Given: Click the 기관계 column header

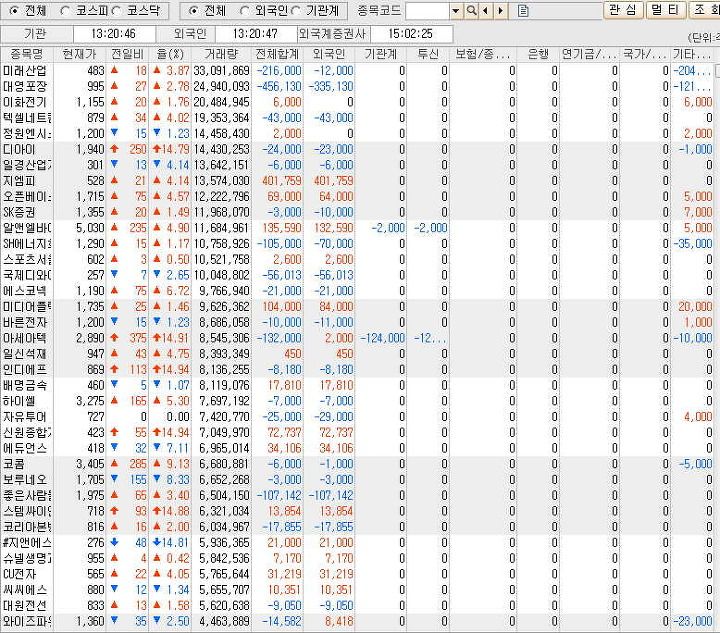Looking at the screenshot, I should click(x=381, y=54).
